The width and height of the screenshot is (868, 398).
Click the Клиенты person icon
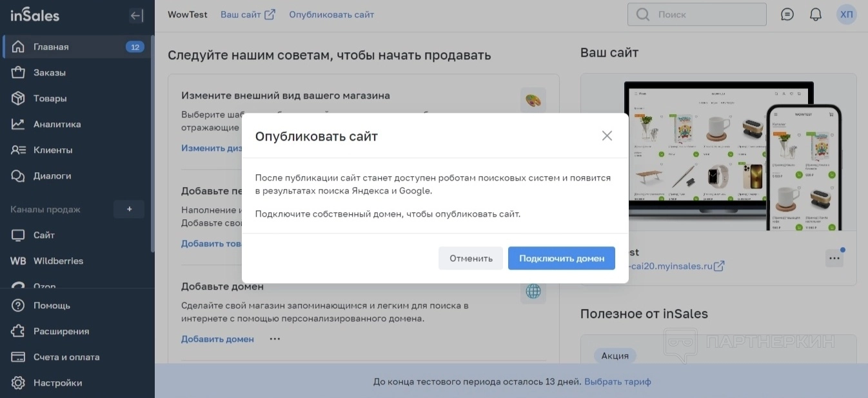18,150
